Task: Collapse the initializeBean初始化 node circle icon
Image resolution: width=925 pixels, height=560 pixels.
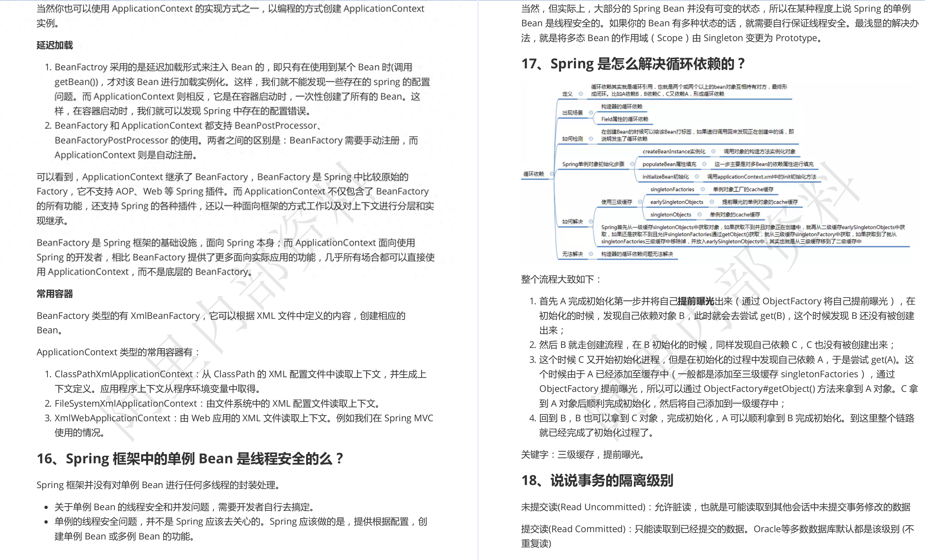Action: click(698, 176)
